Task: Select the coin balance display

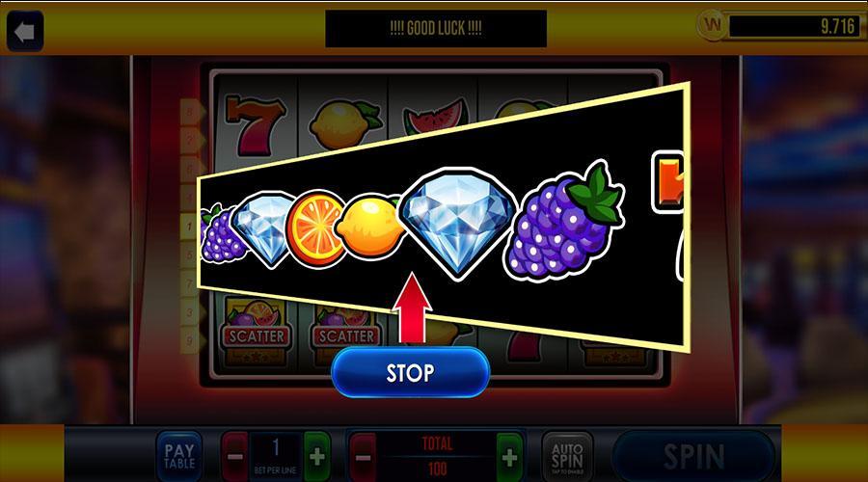Action: click(x=794, y=26)
